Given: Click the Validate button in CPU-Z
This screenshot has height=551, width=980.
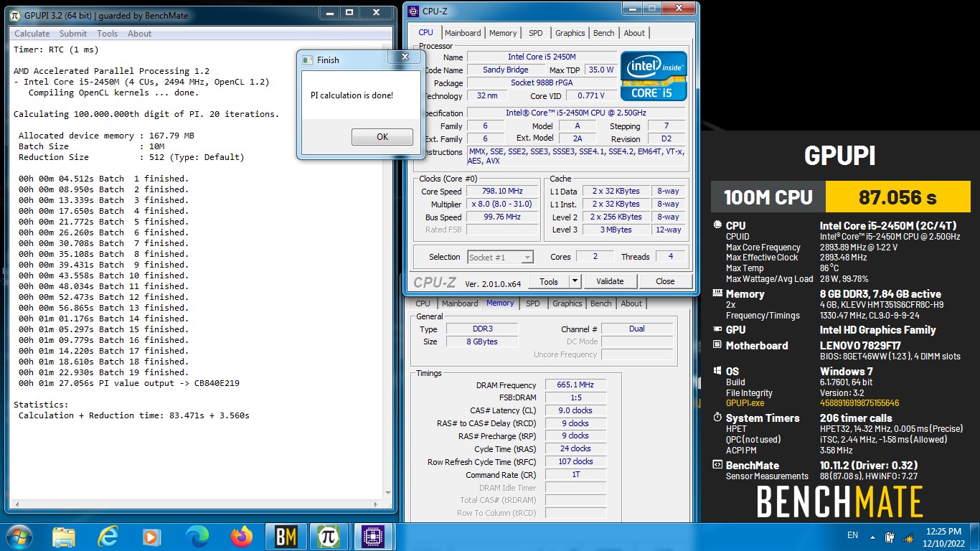Looking at the screenshot, I should (x=610, y=281).
